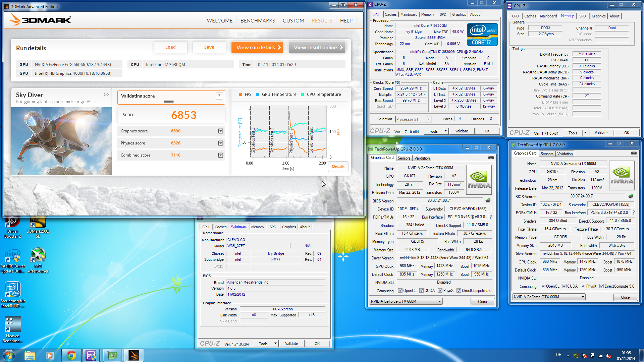Image resolution: width=644 pixels, height=362 pixels.
Task: Click the camera screenshot icon in right GPU-Z
Action: (634, 153)
